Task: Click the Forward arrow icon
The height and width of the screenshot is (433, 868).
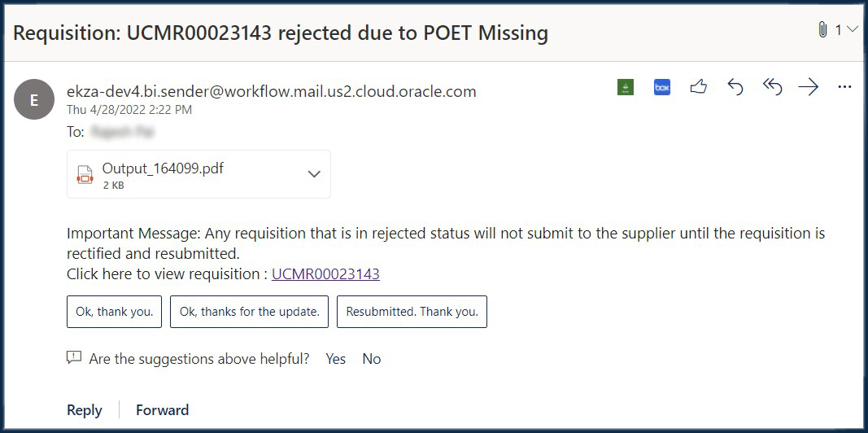Action: click(809, 87)
